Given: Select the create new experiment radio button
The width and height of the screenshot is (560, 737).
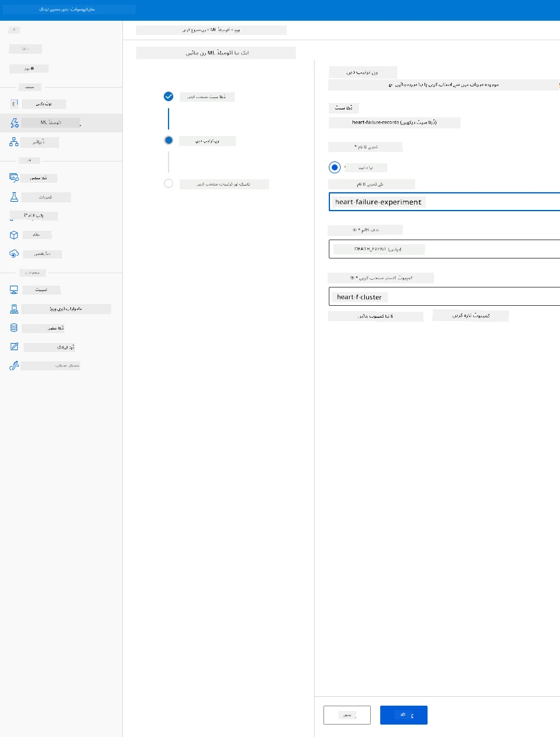Looking at the screenshot, I should [x=335, y=167].
